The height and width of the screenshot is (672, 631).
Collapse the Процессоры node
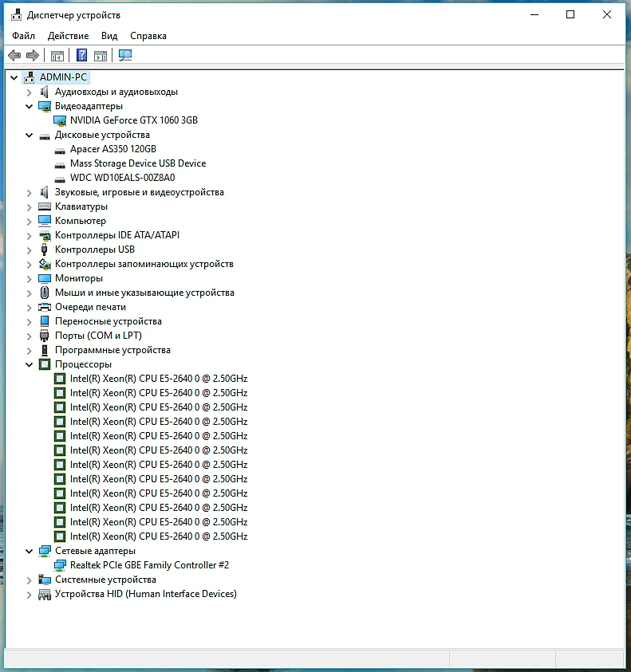tap(30, 365)
